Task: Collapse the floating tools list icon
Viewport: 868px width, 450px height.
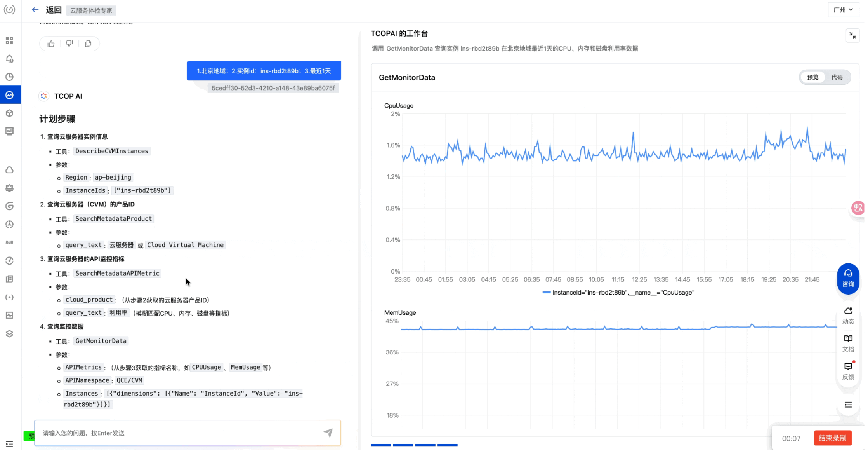Action: [x=848, y=405]
